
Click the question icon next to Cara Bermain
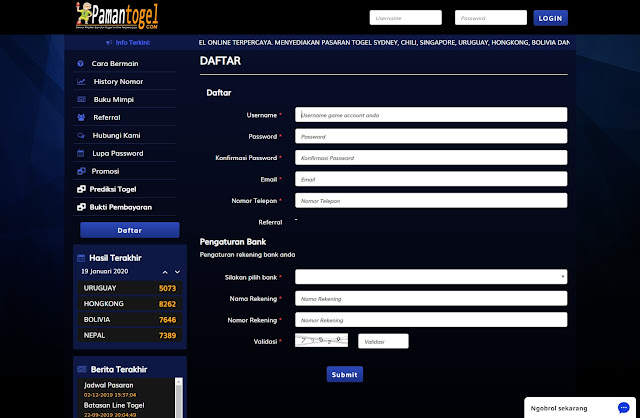[80, 64]
